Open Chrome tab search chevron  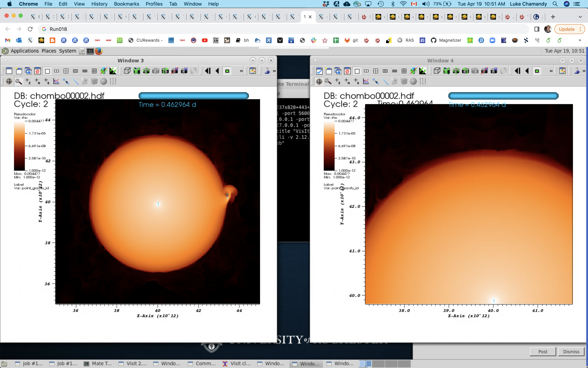tap(580, 17)
